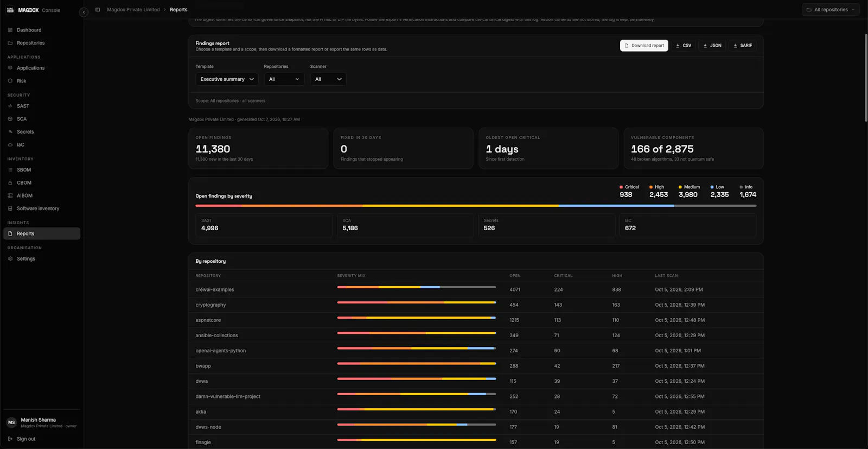Expand the Repositories filter dropdown
This screenshot has width=868, height=449.
(284, 79)
